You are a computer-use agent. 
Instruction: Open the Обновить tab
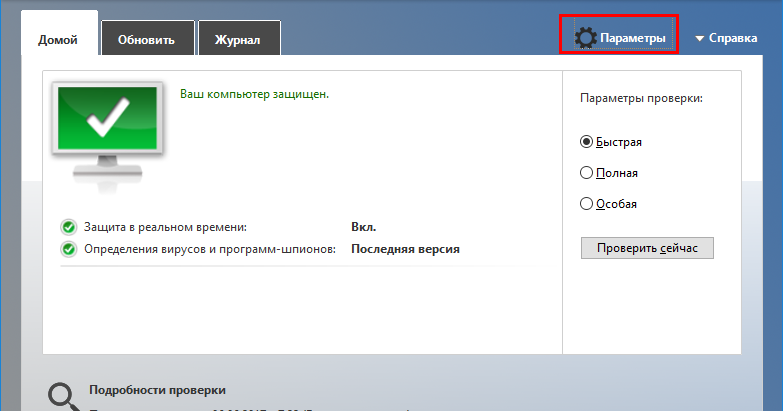148,38
